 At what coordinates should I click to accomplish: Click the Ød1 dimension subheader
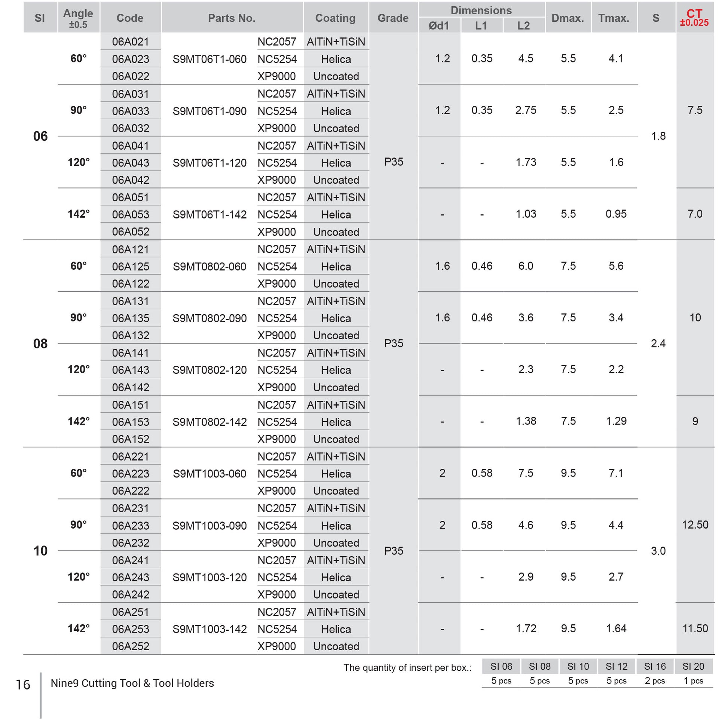click(439, 25)
